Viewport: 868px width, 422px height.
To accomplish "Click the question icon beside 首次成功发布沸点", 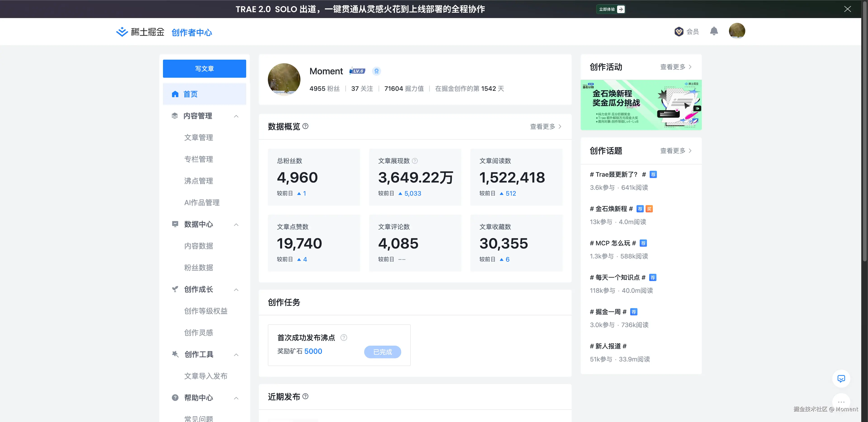I will [344, 338].
